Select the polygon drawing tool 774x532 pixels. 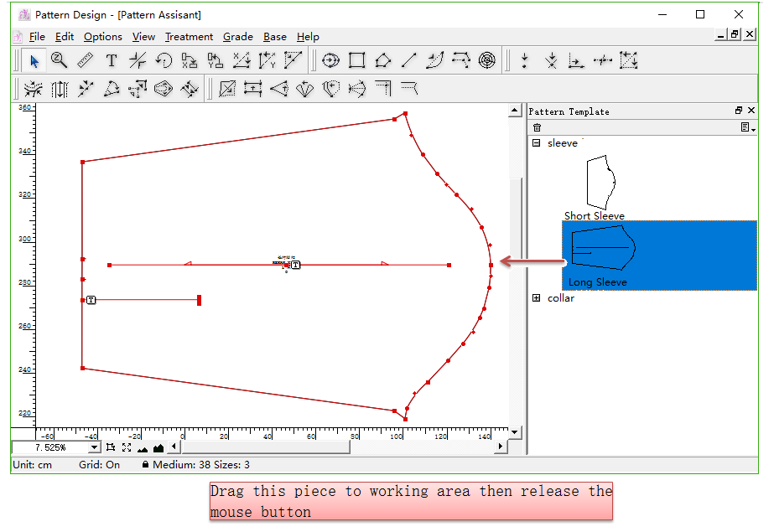click(x=382, y=60)
